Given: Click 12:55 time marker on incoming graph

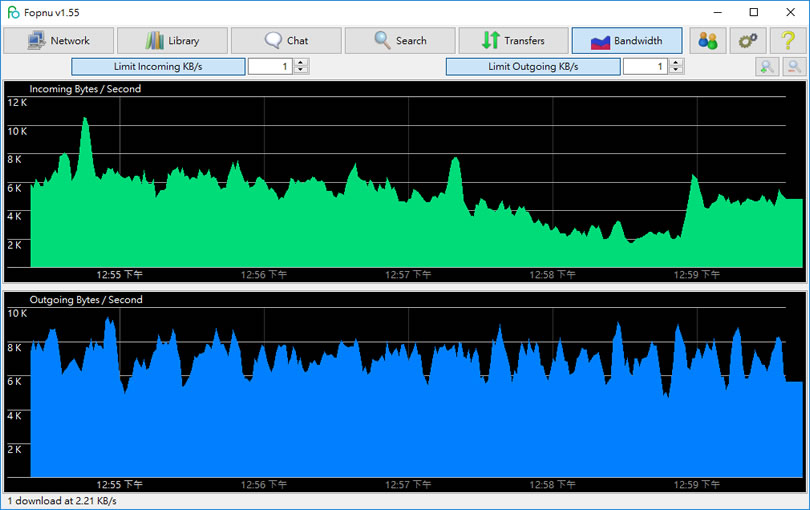Looking at the screenshot, I should (119, 275).
